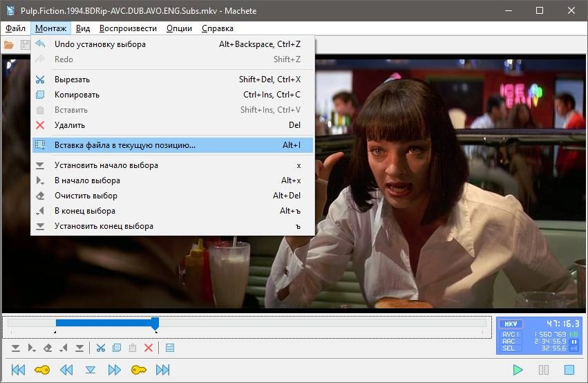This screenshot has height=383, width=588.
Task: Select the Вырезать menu entry
Action: point(173,80)
